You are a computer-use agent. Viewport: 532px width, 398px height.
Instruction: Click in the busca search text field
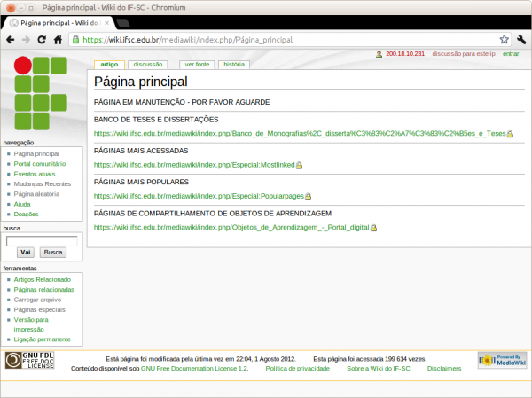41,240
